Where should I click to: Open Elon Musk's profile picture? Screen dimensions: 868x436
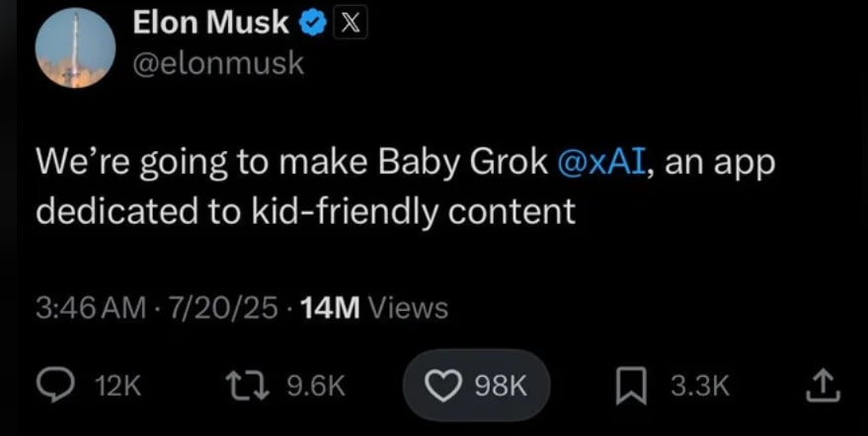point(73,51)
